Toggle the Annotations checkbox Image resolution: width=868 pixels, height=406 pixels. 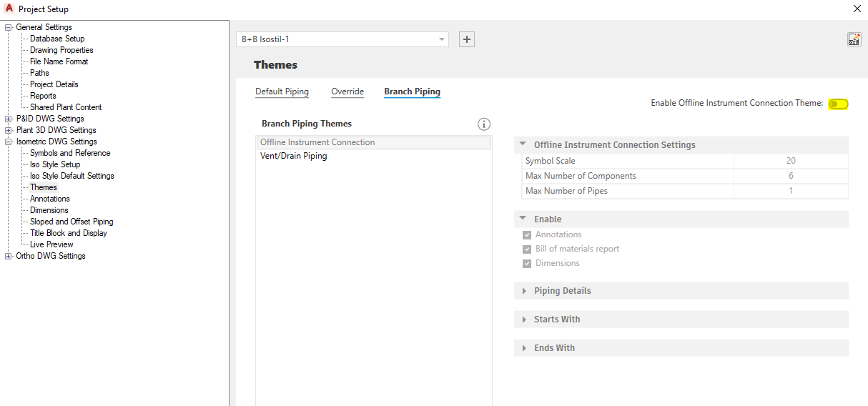click(x=527, y=235)
